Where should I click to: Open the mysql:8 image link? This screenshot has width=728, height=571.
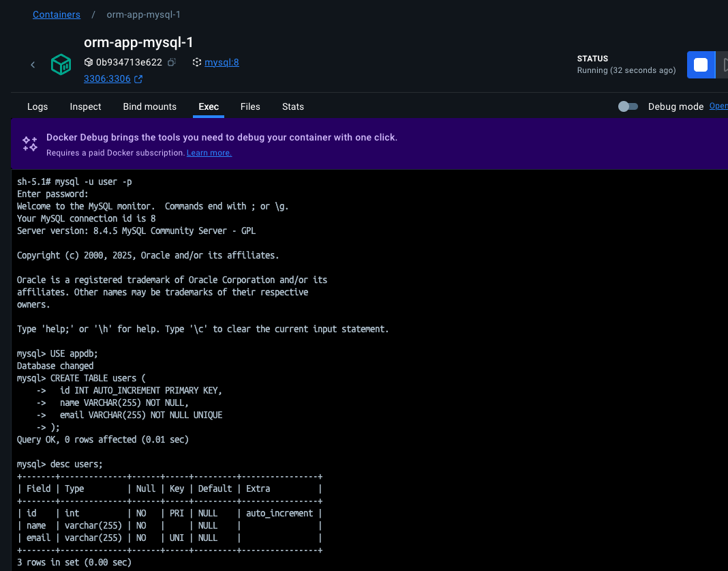coord(222,62)
